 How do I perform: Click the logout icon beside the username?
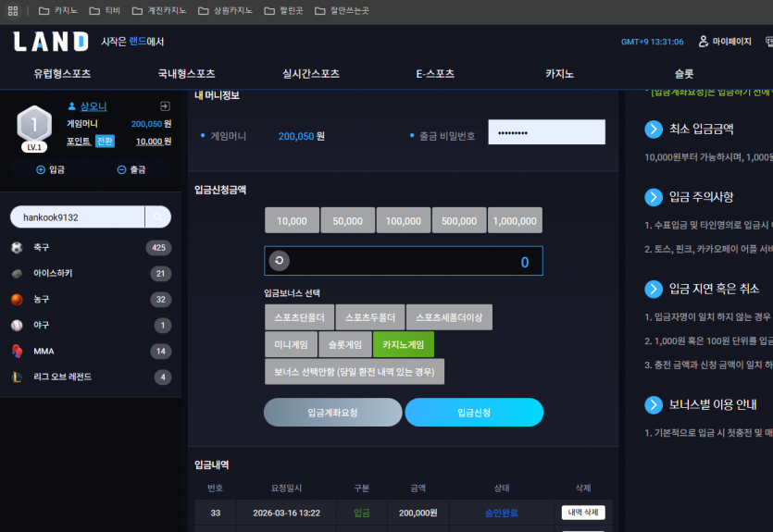click(x=165, y=105)
